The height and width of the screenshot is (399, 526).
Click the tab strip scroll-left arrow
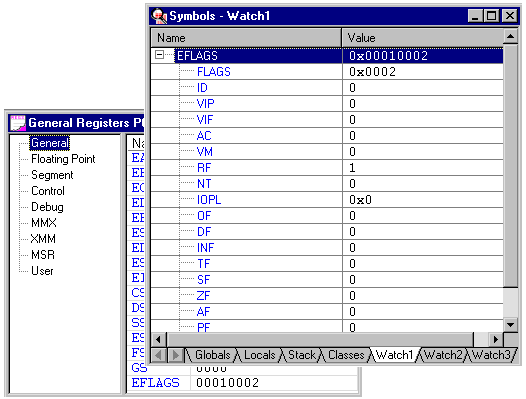[x=159, y=355]
